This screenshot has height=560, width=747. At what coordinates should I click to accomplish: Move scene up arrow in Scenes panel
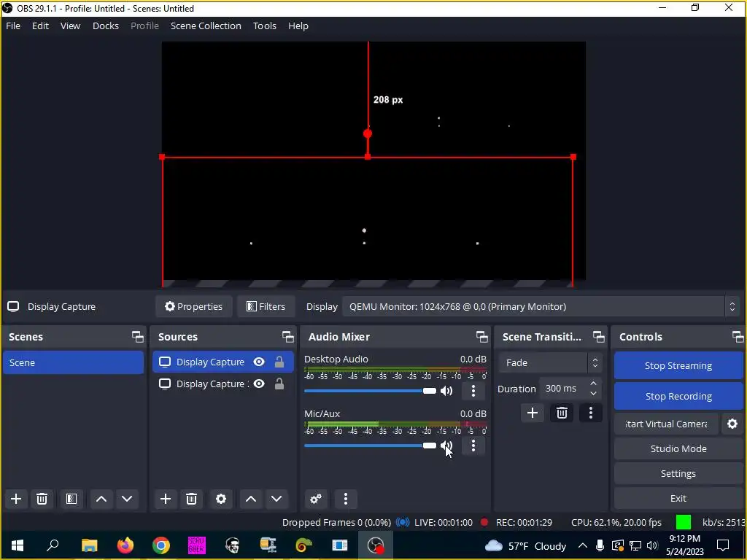[101, 499]
